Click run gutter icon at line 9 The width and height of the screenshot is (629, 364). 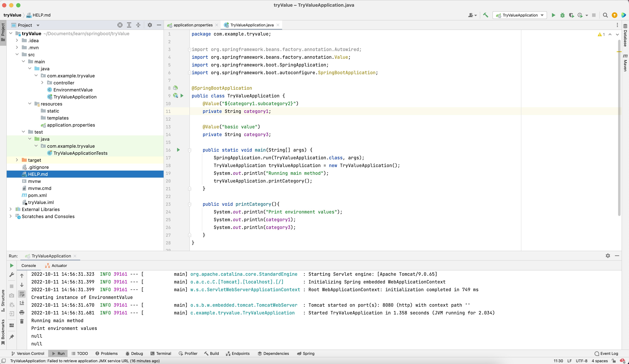point(182,96)
